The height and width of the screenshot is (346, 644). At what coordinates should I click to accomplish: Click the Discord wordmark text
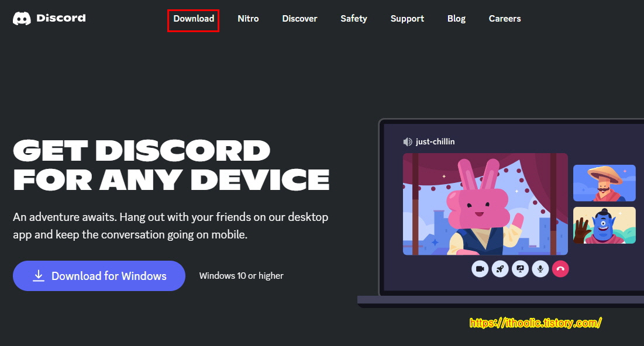click(x=61, y=18)
